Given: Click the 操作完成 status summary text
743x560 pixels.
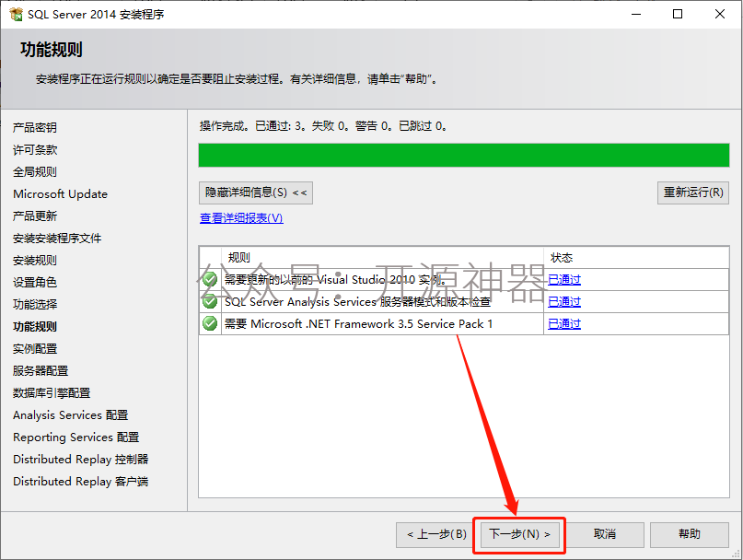Looking at the screenshot, I should [322, 126].
